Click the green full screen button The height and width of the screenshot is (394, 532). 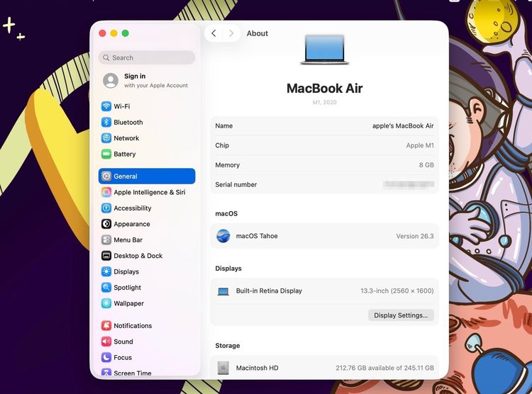(x=125, y=33)
